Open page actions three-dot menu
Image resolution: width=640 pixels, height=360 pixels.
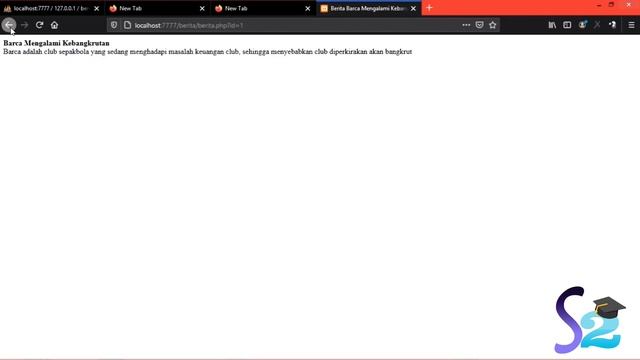coord(466,25)
